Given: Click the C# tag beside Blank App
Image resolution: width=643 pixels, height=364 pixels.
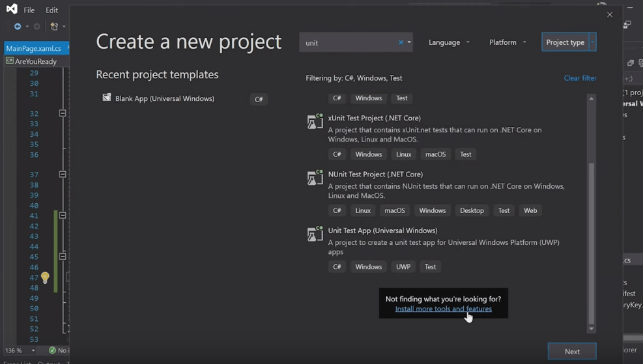Looking at the screenshot, I should [x=259, y=99].
